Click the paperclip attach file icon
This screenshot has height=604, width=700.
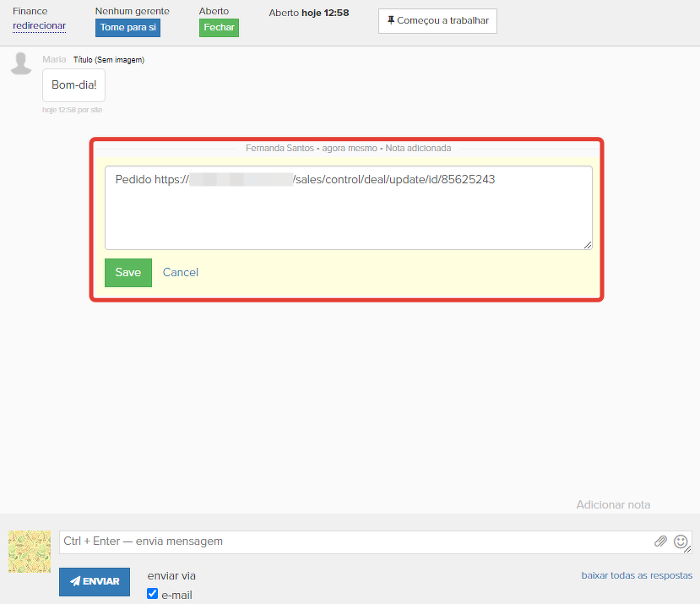point(660,541)
